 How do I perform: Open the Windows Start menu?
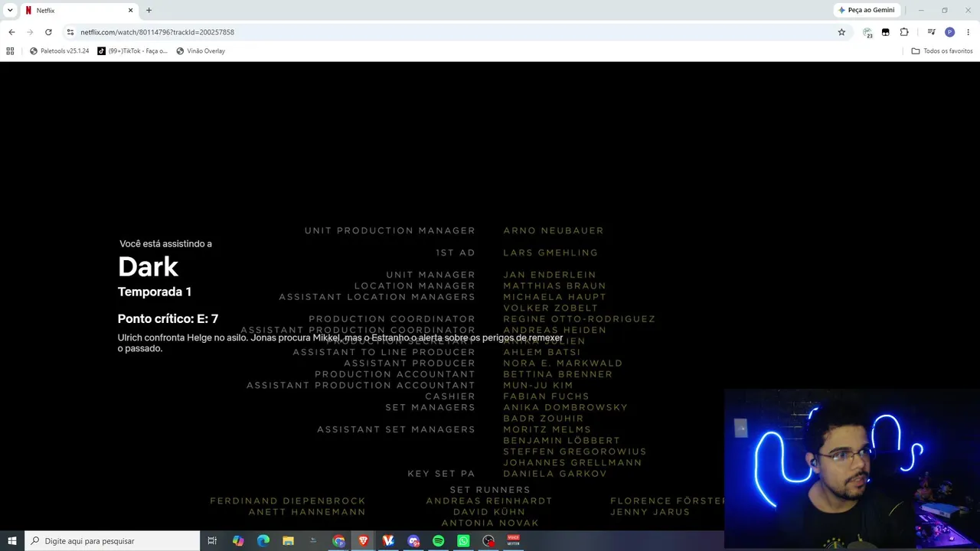click(12, 541)
